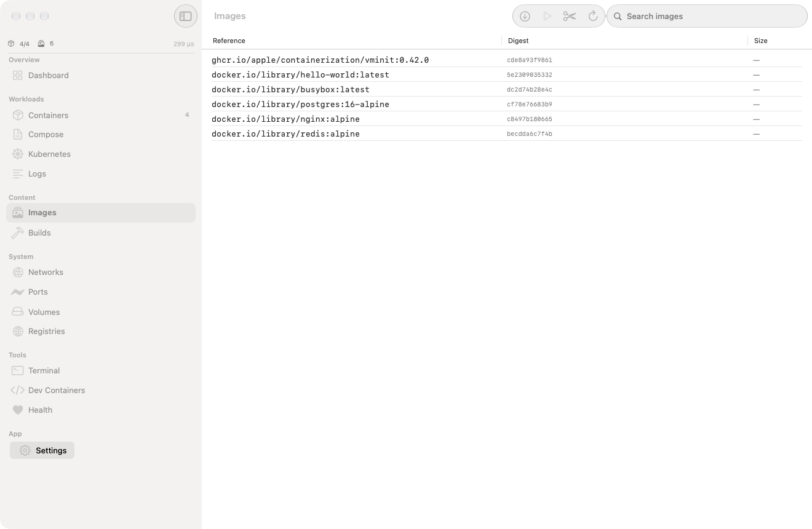The width and height of the screenshot is (812, 529).
Task: Click the 4/4 running containers status indicator
Action: point(18,44)
